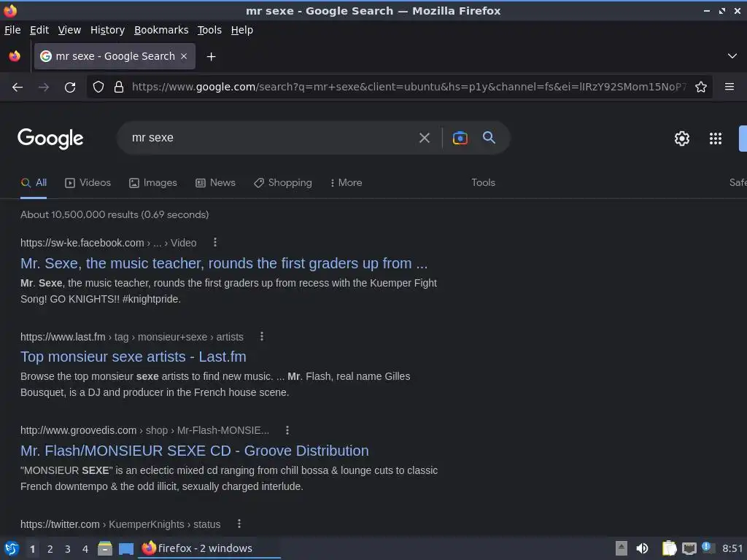
Task: Open the File menu
Action: click(x=12, y=30)
